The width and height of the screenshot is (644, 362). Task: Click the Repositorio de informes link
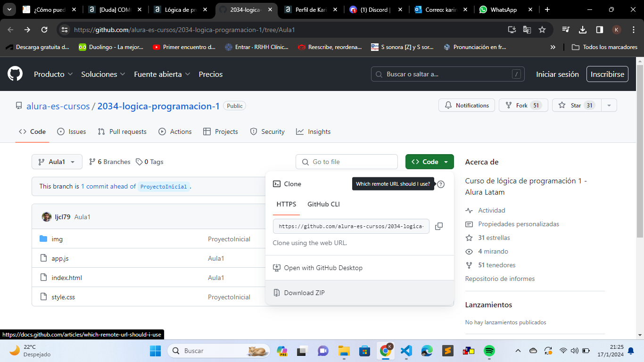(500, 279)
